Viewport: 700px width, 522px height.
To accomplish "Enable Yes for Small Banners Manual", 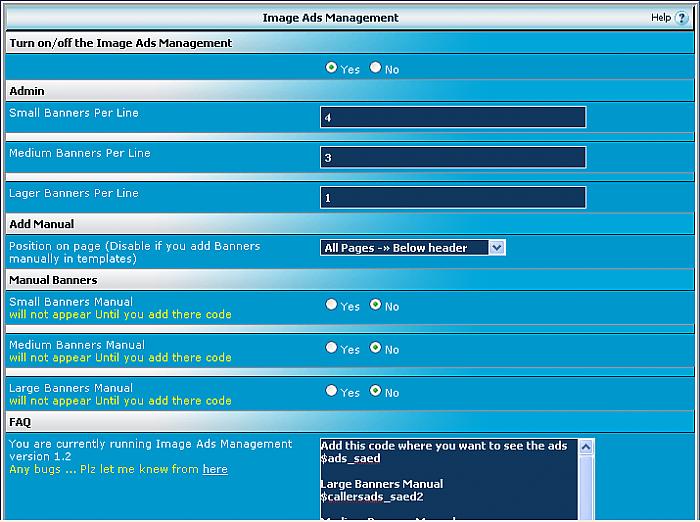I will coord(332,305).
